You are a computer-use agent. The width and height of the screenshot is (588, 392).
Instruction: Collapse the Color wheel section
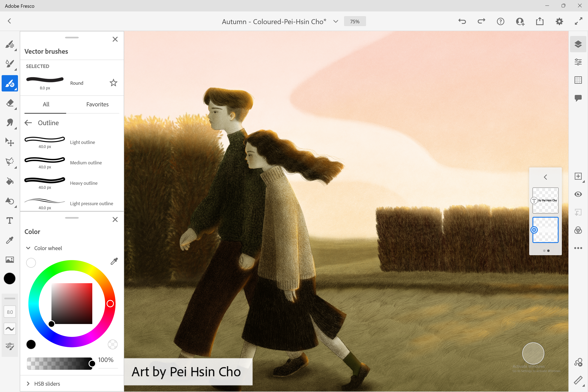(x=28, y=248)
